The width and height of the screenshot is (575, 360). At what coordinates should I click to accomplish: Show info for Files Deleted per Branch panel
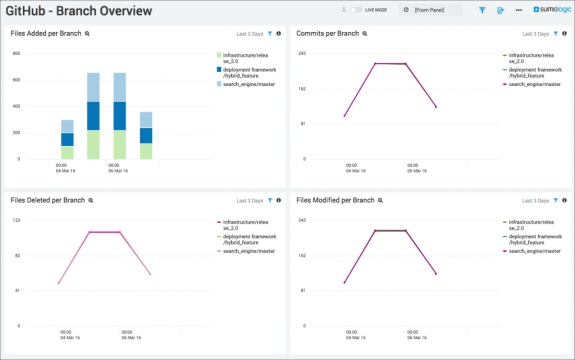pos(279,201)
